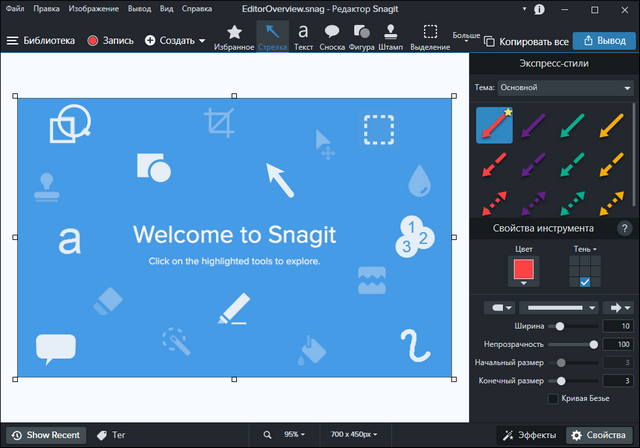Pick the purple arrow quick style
This screenshot has height=448, width=640.
tap(533, 127)
